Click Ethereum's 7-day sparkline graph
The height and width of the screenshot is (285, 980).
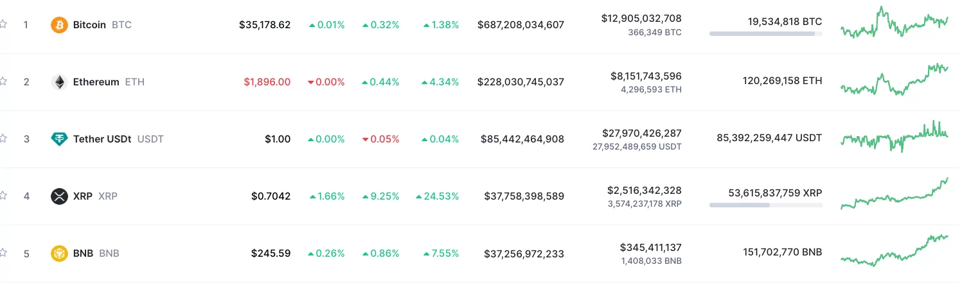894,80
